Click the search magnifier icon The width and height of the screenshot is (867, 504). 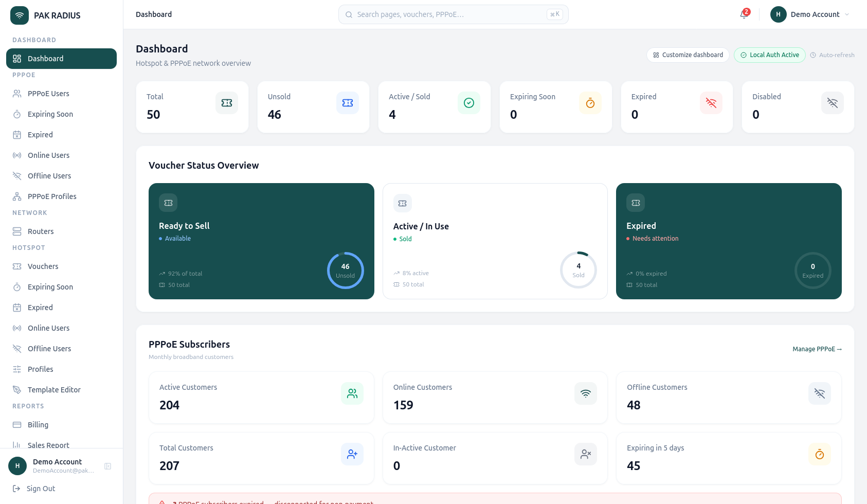tap(349, 14)
